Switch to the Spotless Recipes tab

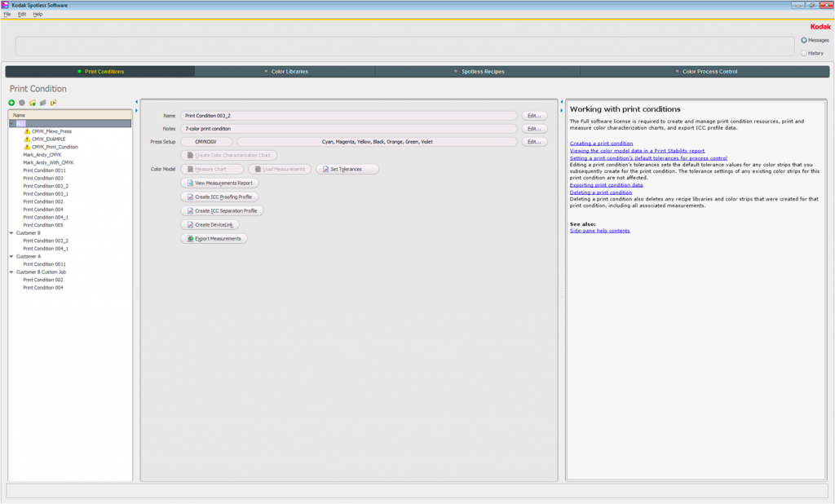pyautogui.click(x=478, y=72)
